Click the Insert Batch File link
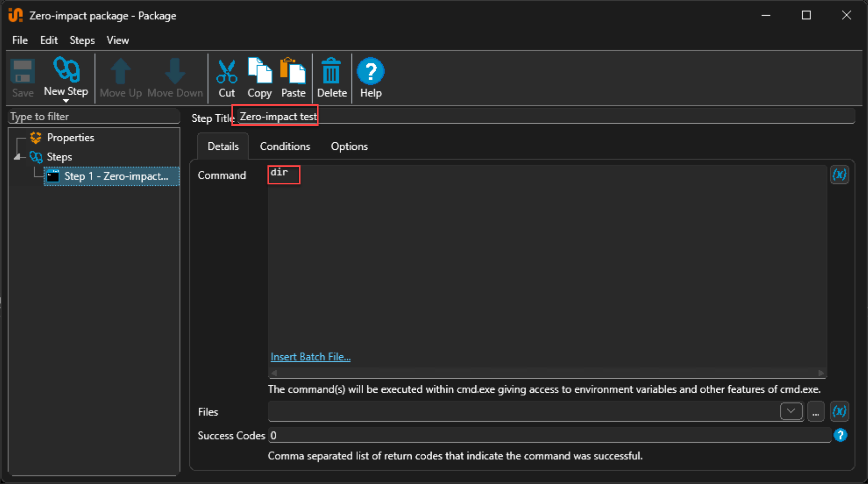The height and width of the screenshot is (484, 868). (x=311, y=357)
